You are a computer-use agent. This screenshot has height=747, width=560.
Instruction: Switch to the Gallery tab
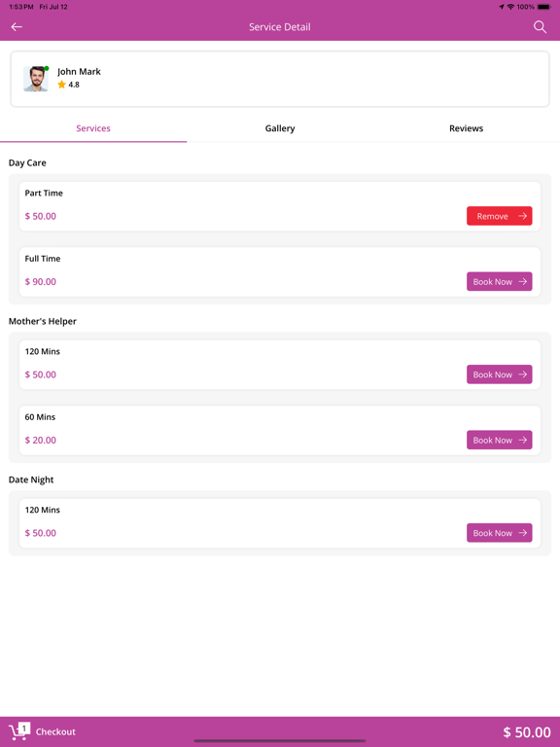point(280,128)
